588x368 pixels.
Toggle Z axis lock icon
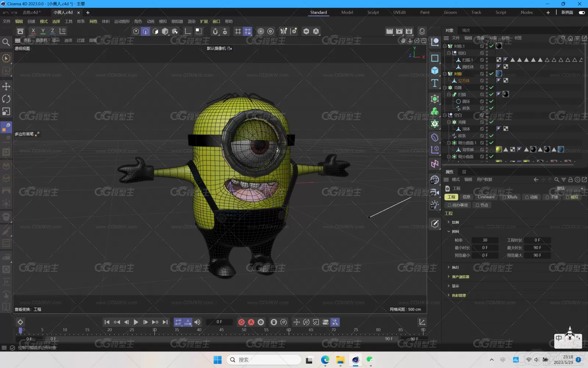pos(53,31)
